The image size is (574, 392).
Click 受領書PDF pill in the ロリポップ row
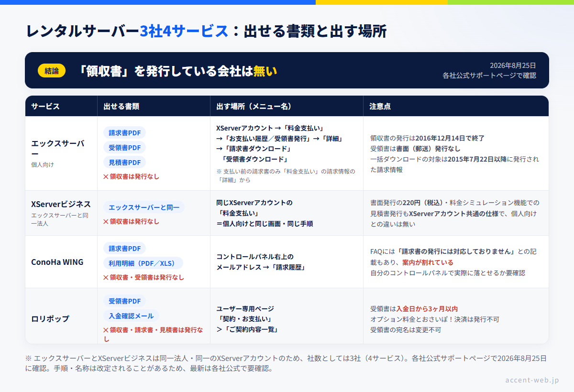tap(124, 301)
